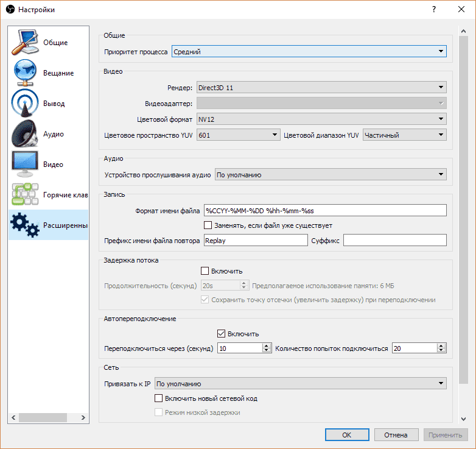
Task: Enable overwrite if file already exists
Action: (208, 225)
